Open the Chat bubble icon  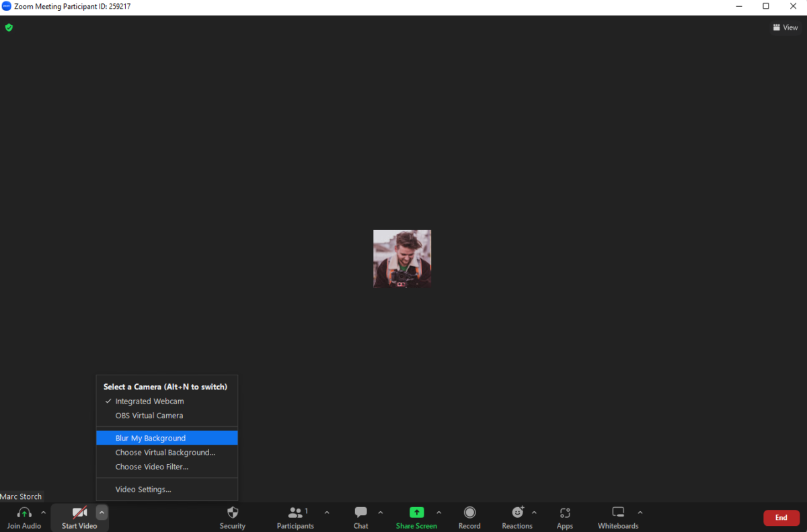(x=360, y=513)
